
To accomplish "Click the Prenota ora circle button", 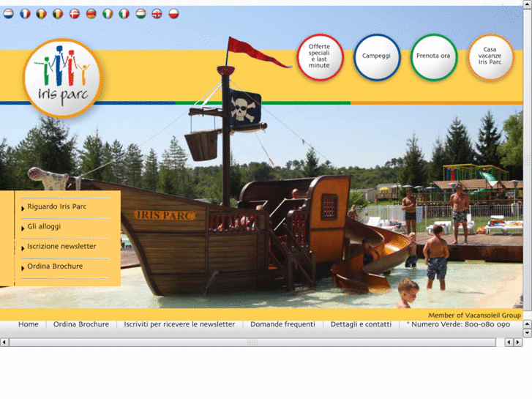I will click(434, 57).
